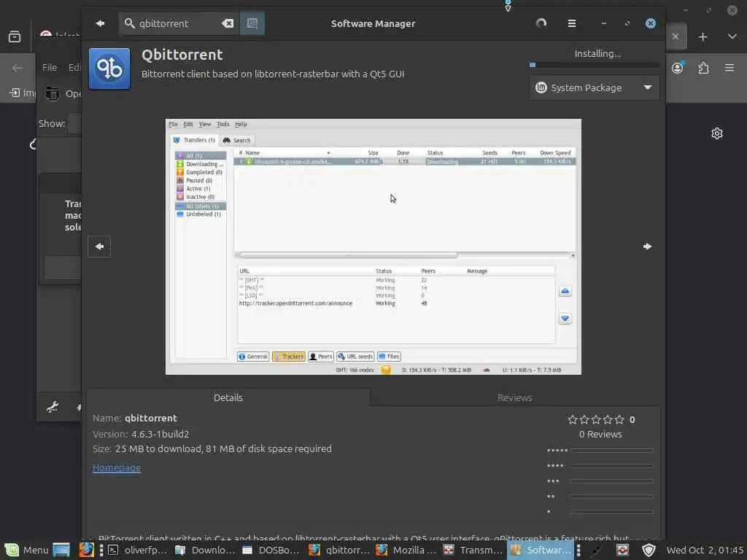Click the qbittorrent search input field
The image size is (747, 560).
(x=179, y=23)
